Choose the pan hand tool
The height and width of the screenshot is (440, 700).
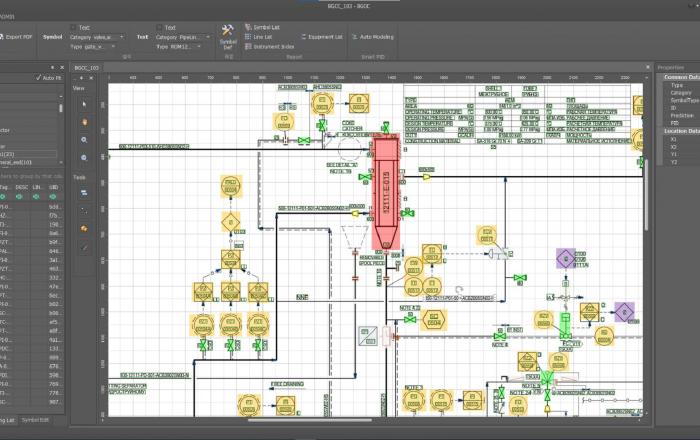click(x=84, y=122)
